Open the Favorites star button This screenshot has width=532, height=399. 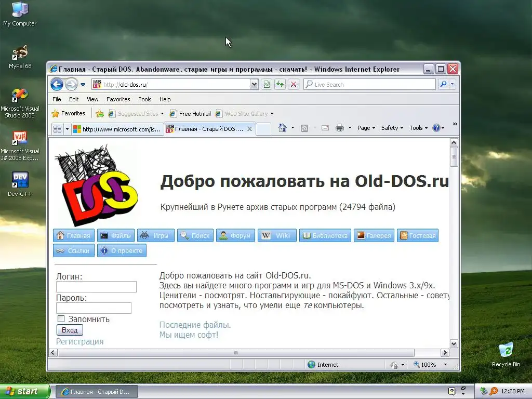68,113
